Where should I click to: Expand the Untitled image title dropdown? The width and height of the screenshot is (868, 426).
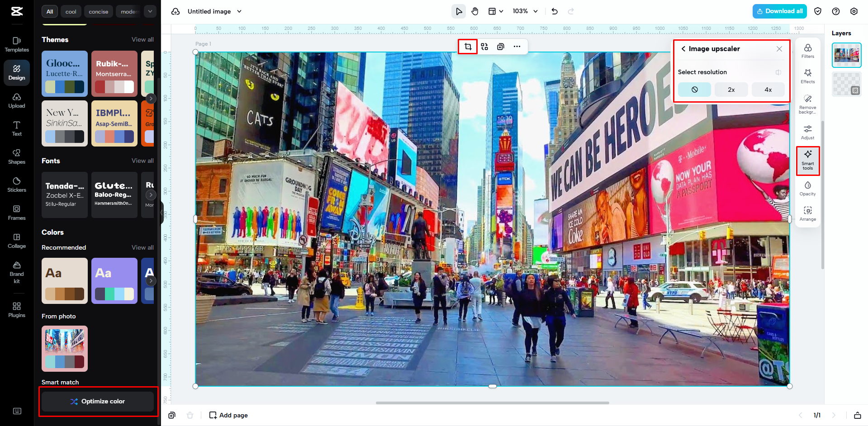pyautogui.click(x=240, y=11)
